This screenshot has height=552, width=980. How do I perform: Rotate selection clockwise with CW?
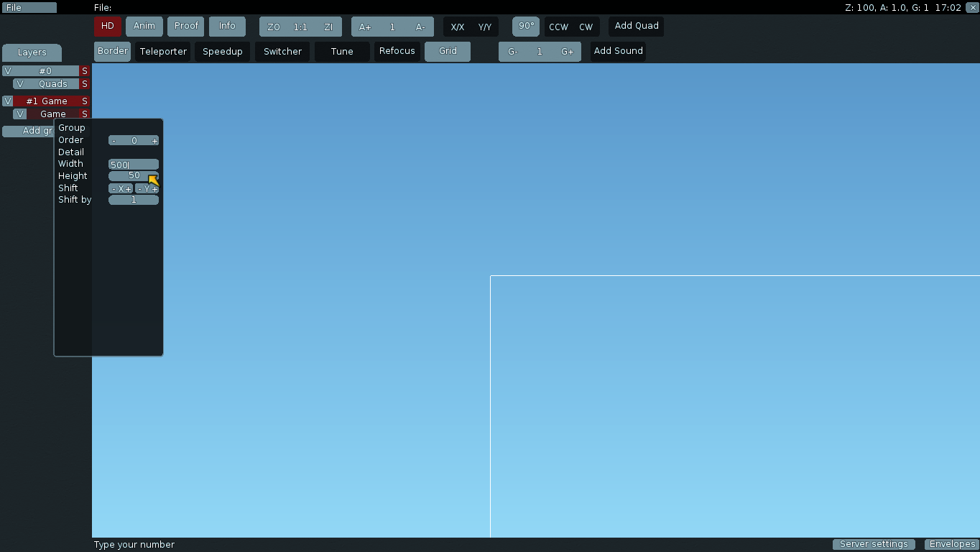point(586,27)
